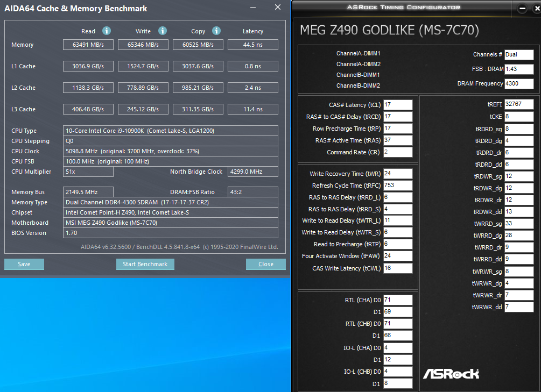Image resolution: width=541 pixels, height=392 pixels.
Task: Click the DRAM:FSB Ratio value 43:2
Action: [x=253, y=192]
